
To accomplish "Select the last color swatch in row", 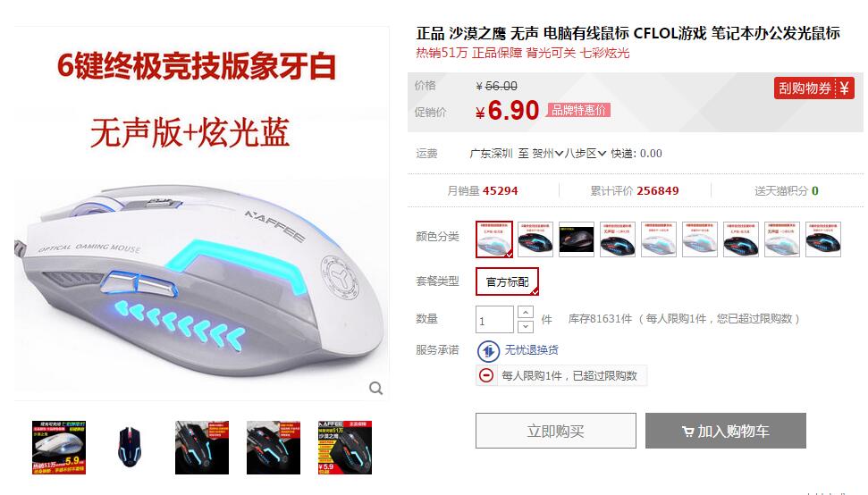I will tap(823, 239).
